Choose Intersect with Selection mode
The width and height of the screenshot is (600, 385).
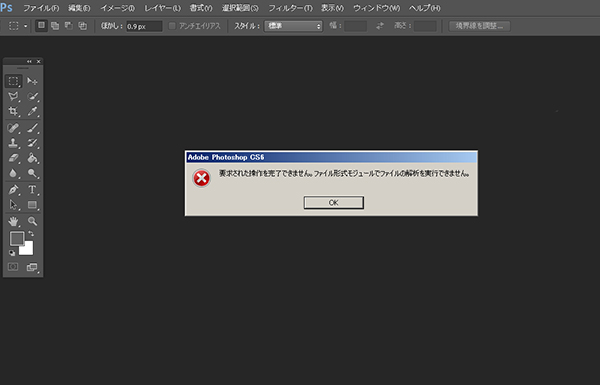(x=83, y=26)
